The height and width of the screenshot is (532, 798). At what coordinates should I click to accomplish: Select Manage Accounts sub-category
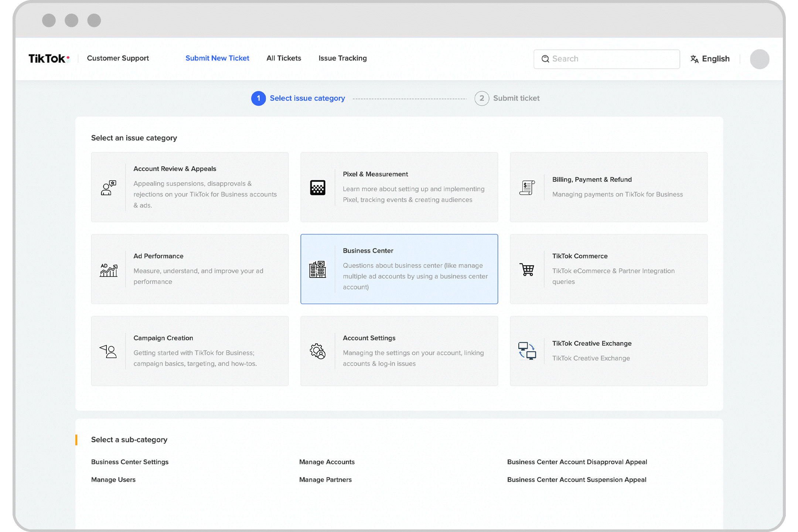pyautogui.click(x=326, y=461)
